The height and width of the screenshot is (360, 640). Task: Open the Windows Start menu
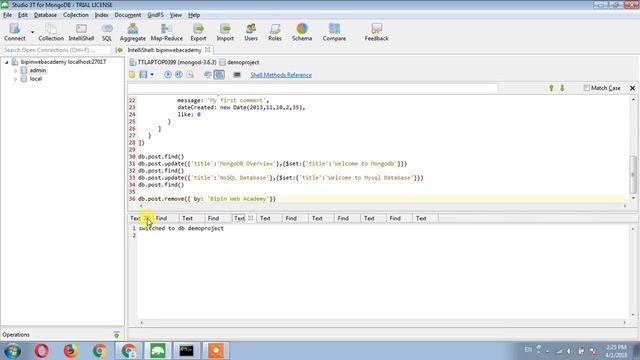pyautogui.click(x=13, y=351)
